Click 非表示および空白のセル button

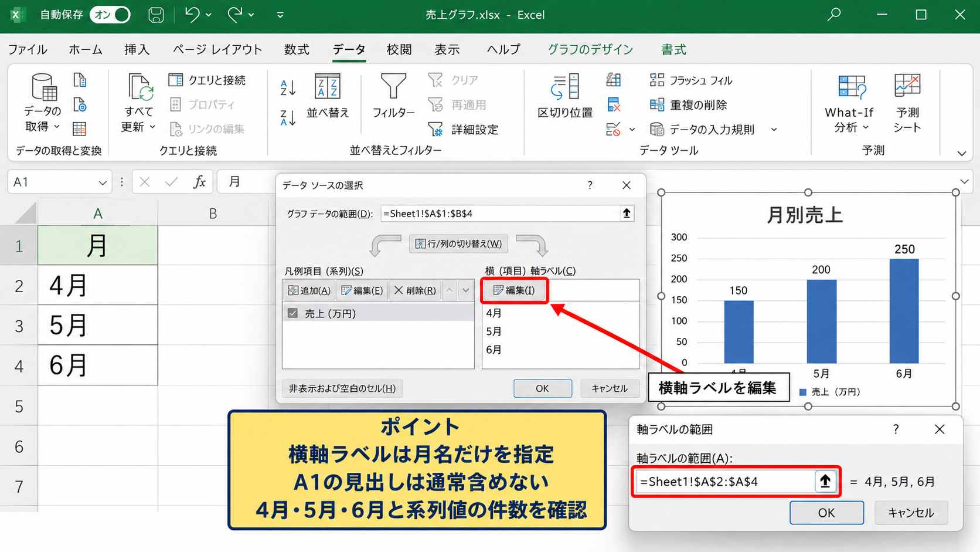coord(342,388)
